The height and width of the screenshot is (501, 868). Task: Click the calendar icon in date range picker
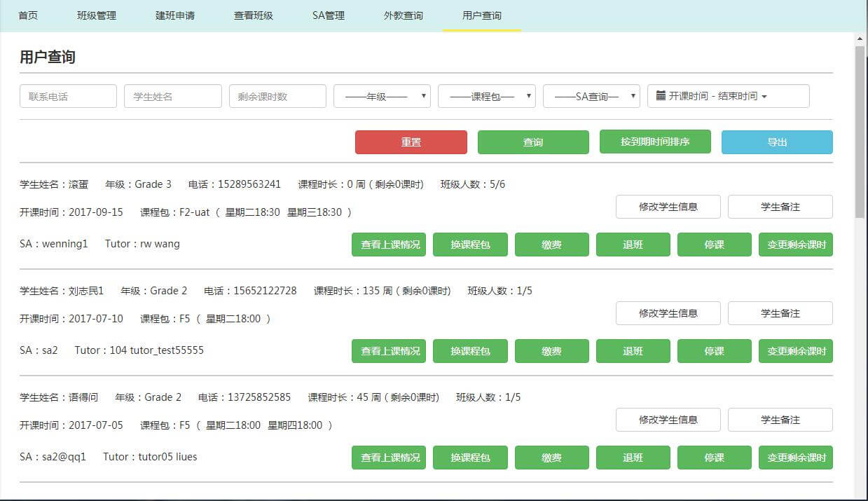[x=660, y=96]
